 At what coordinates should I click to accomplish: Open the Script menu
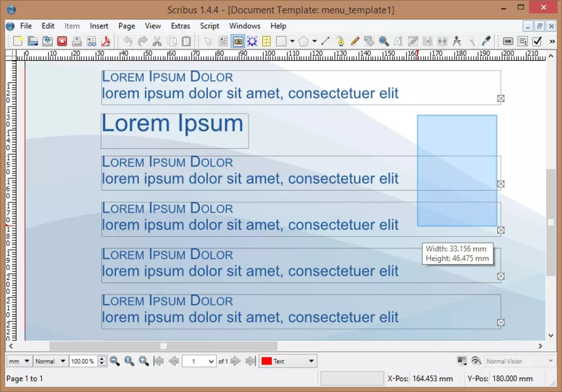209,26
